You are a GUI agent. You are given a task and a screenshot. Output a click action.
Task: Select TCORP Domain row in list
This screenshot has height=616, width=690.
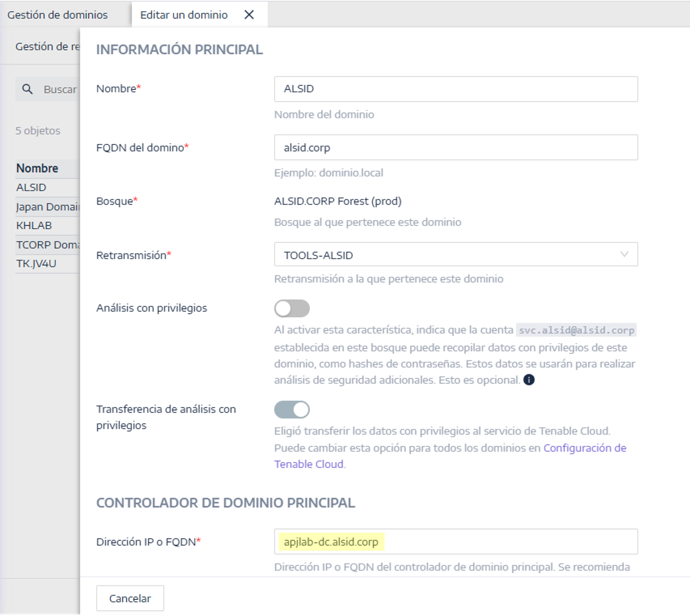click(x=48, y=245)
